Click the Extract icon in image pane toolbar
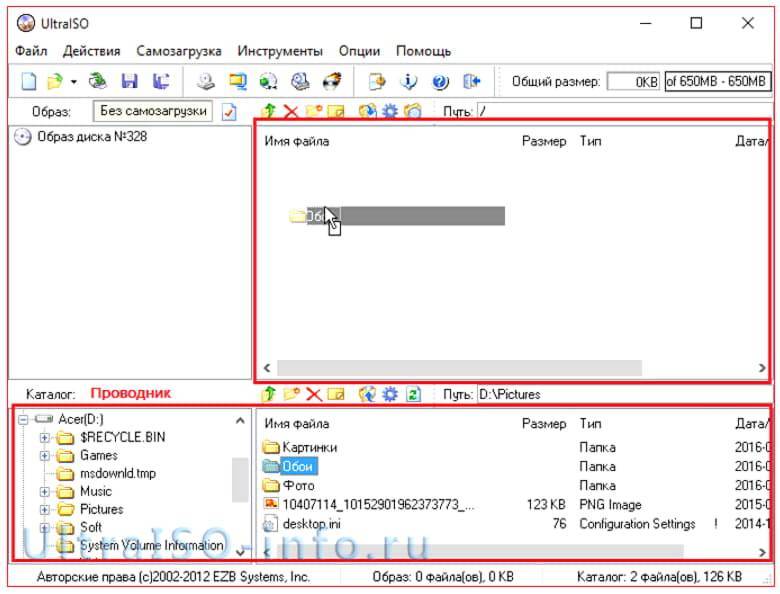 click(x=367, y=111)
